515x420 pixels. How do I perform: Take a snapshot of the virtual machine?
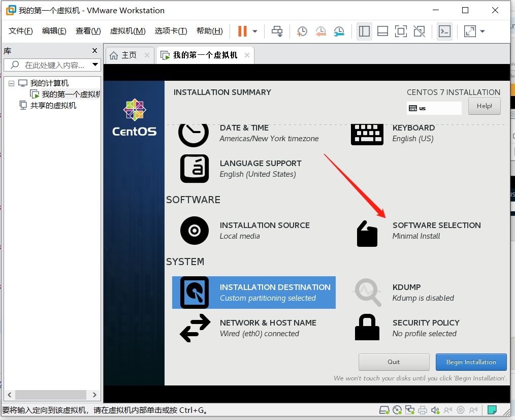pyautogui.click(x=302, y=31)
